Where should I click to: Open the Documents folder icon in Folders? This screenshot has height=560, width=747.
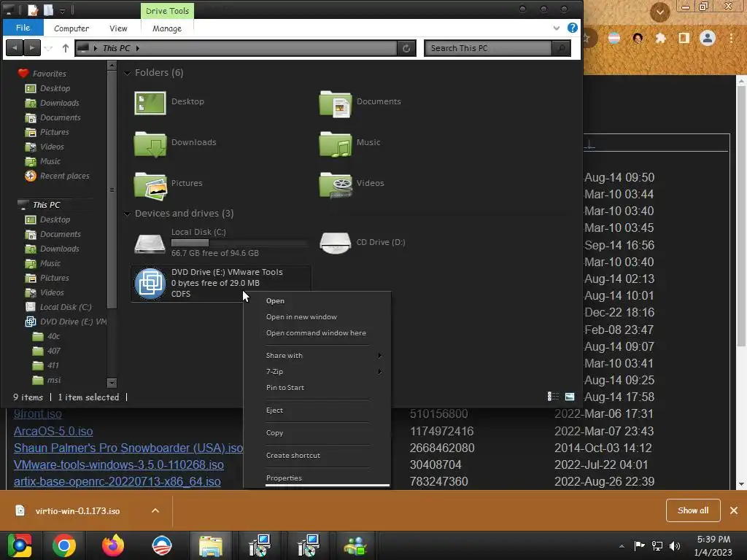coord(336,104)
